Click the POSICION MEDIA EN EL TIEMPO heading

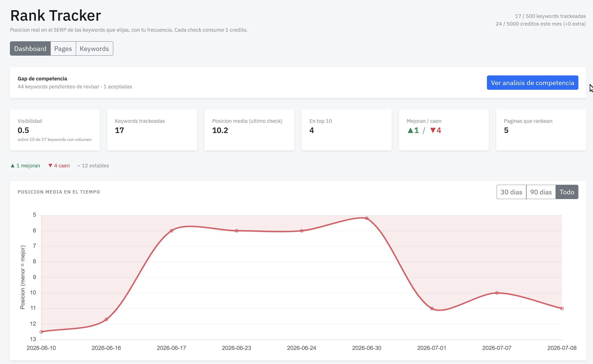59,192
